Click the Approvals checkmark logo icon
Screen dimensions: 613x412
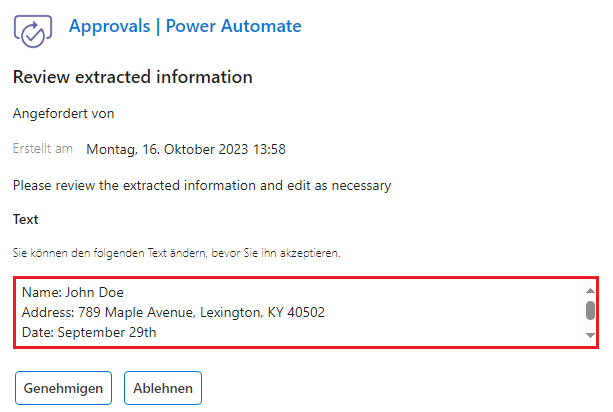pyautogui.click(x=33, y=31)
